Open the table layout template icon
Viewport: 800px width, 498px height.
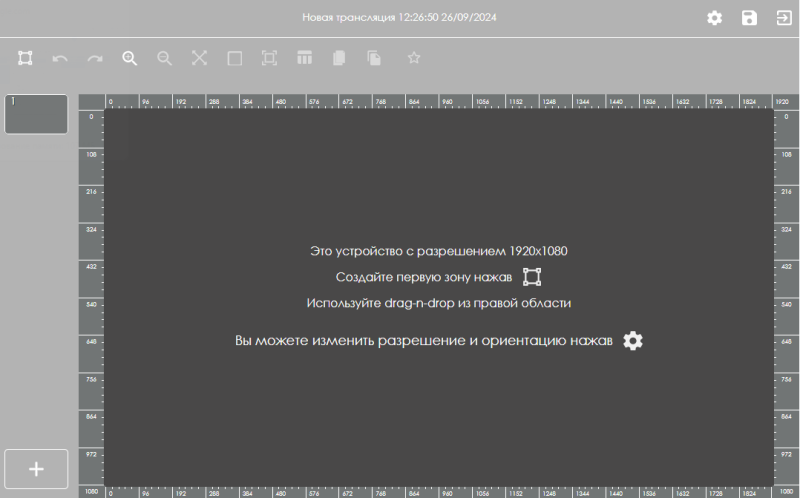[304, 58]
